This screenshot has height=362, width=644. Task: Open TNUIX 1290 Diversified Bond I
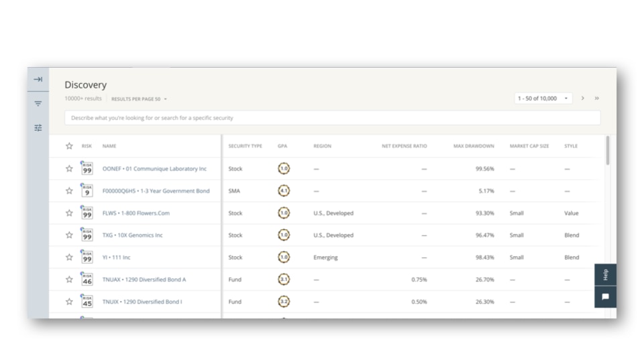(x=142, y=302)
